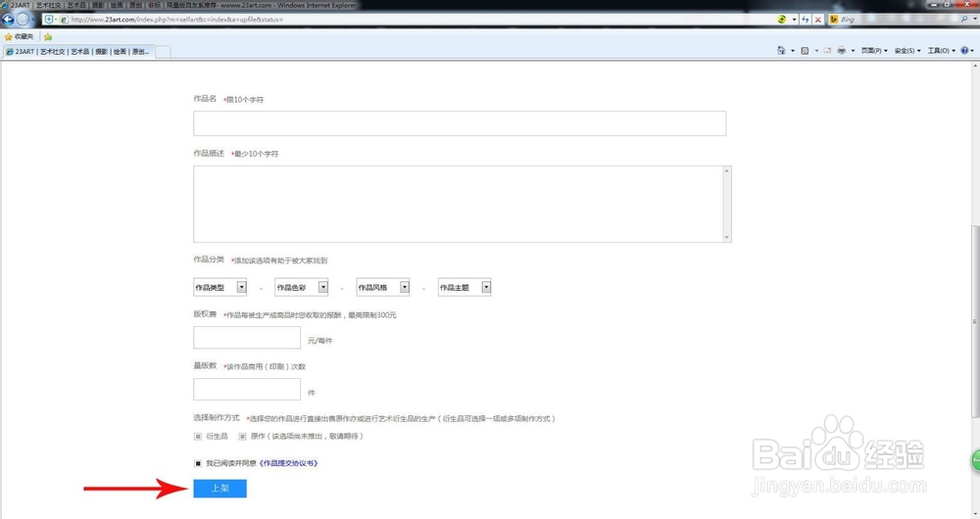Click the Print icon
The width and height of the screenshot is (980, 519).
[841, 51]
